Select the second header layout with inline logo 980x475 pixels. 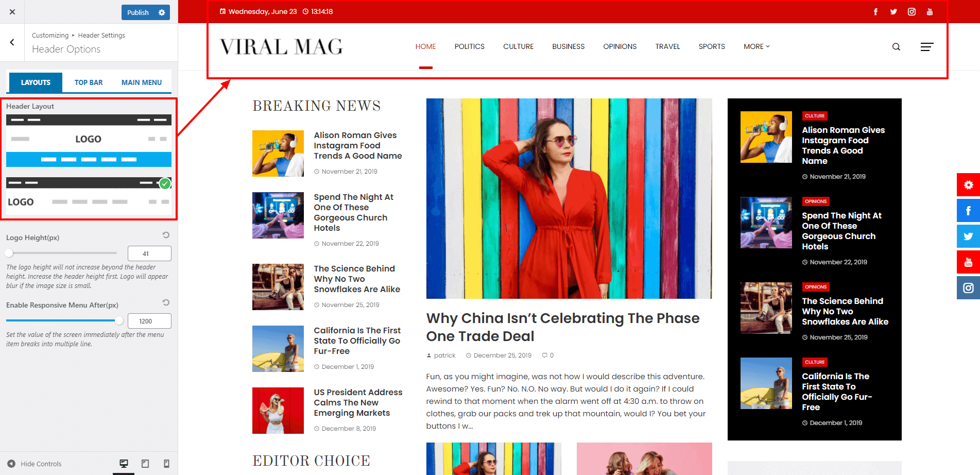coord(89,196)
